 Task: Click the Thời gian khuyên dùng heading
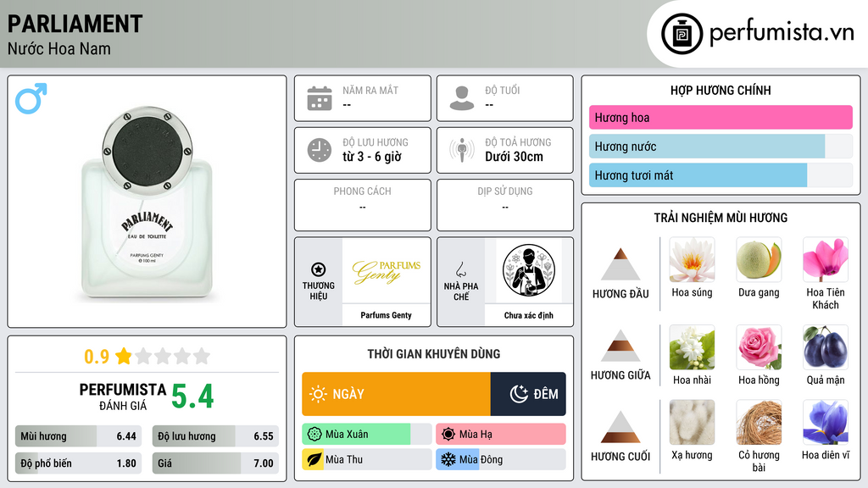434,353
